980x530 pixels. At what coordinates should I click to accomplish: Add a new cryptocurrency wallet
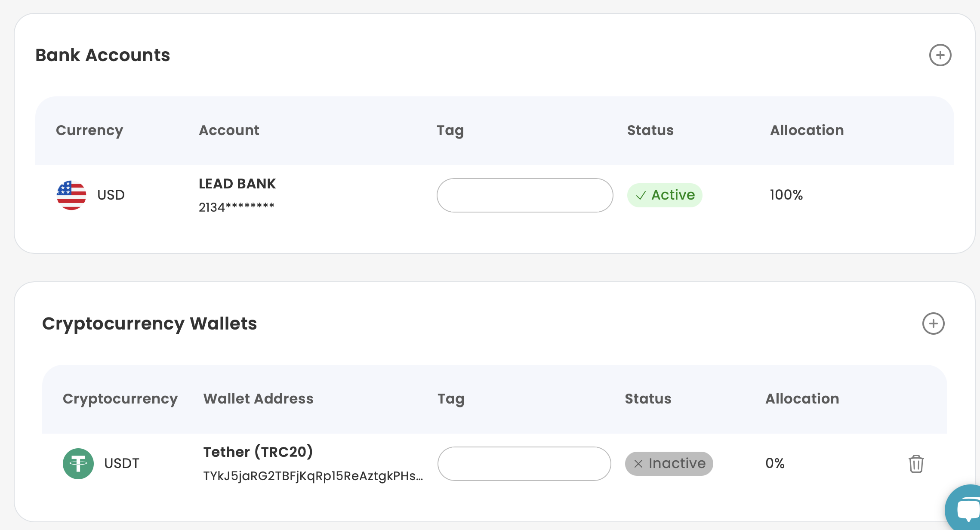click(x=933, y=324)
